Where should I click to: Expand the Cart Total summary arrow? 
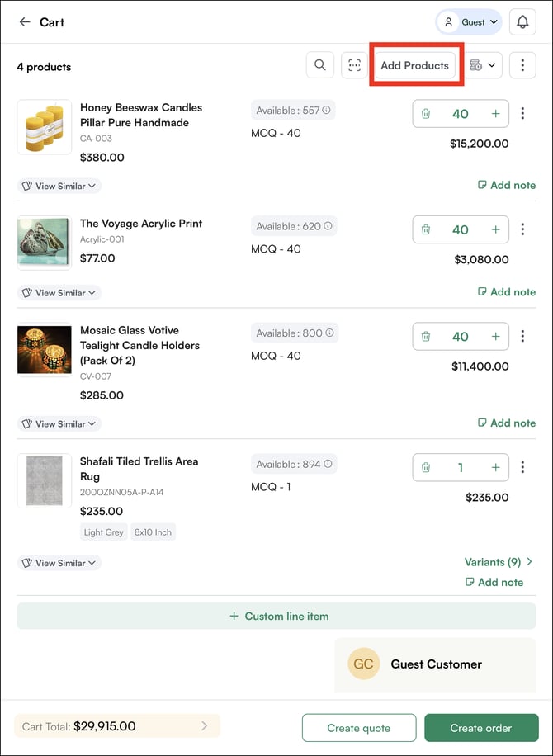coord(205,726)
